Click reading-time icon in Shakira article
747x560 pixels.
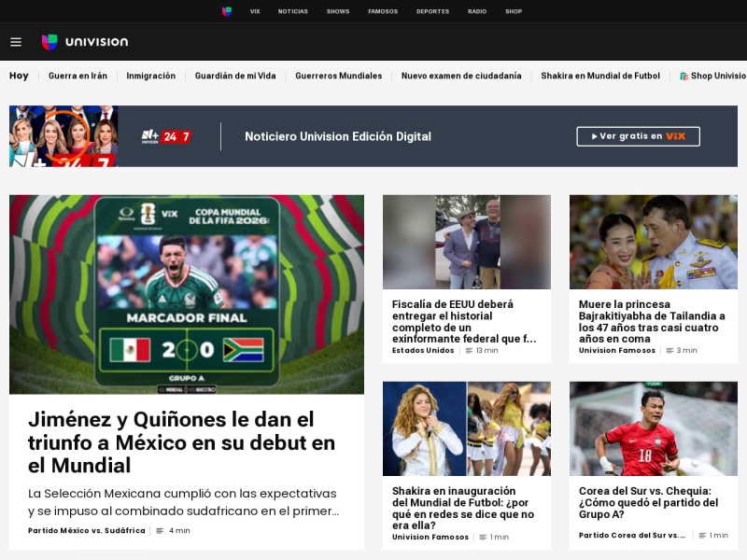[x=483, y=538]
